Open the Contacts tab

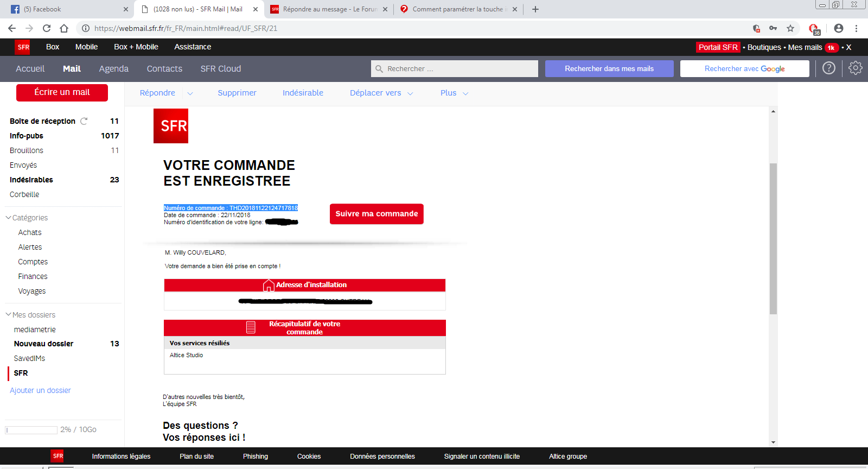pos(164,69)
